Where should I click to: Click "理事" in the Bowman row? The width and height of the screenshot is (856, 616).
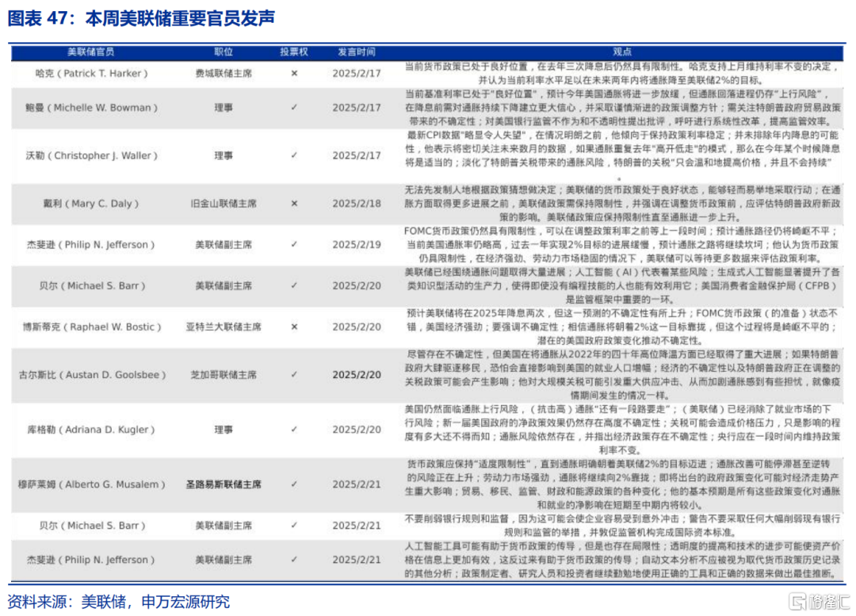[x=224, y=108]
